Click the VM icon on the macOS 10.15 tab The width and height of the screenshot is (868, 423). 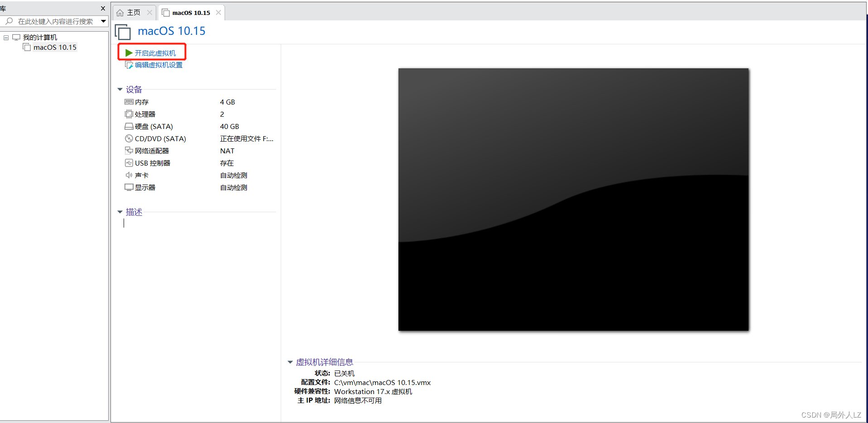coord(166,13)
